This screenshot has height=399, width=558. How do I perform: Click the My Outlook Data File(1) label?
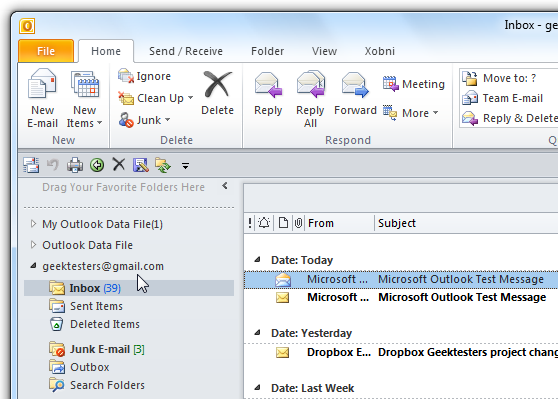102,224
